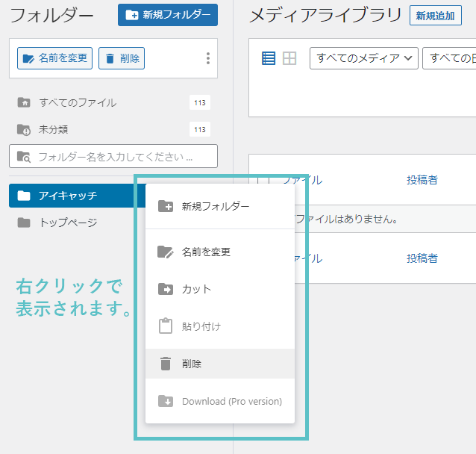
Task: Open the three-dot more options menu
Action: pos(207,58)
